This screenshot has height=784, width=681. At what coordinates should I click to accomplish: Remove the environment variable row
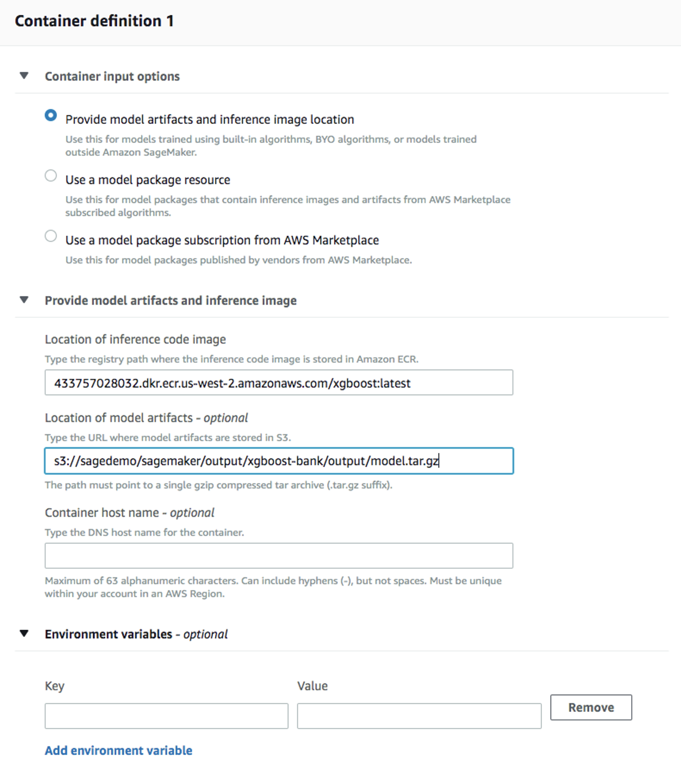(591, 707)
